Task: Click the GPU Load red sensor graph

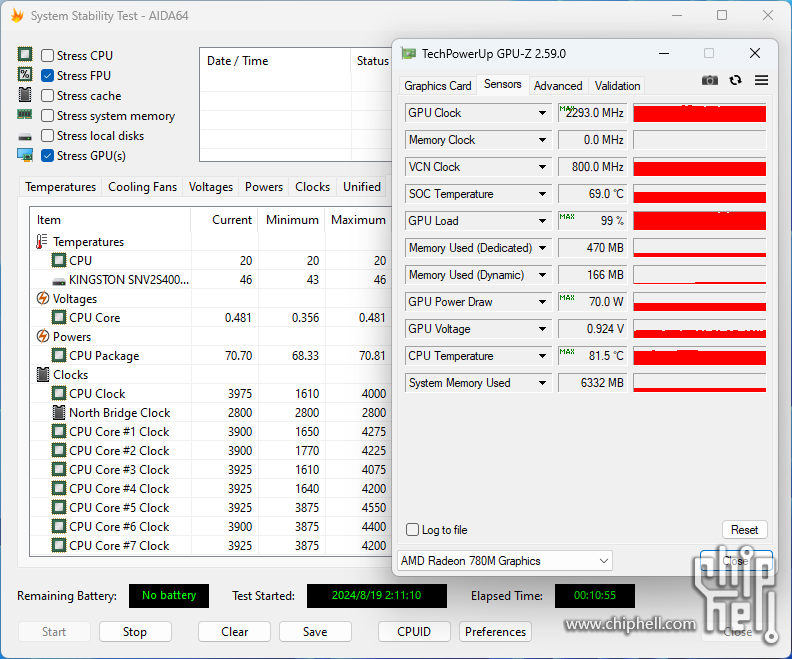Action: 700,221
